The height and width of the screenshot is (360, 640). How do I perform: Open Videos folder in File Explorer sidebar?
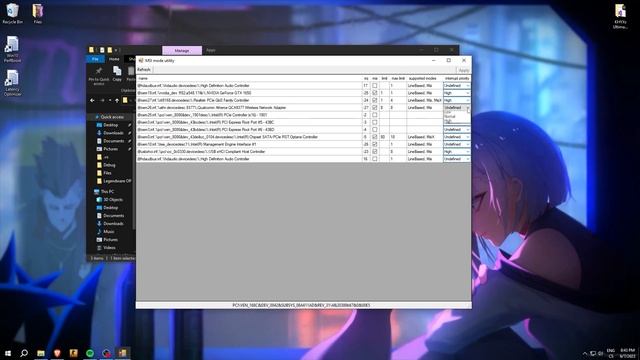106,248
